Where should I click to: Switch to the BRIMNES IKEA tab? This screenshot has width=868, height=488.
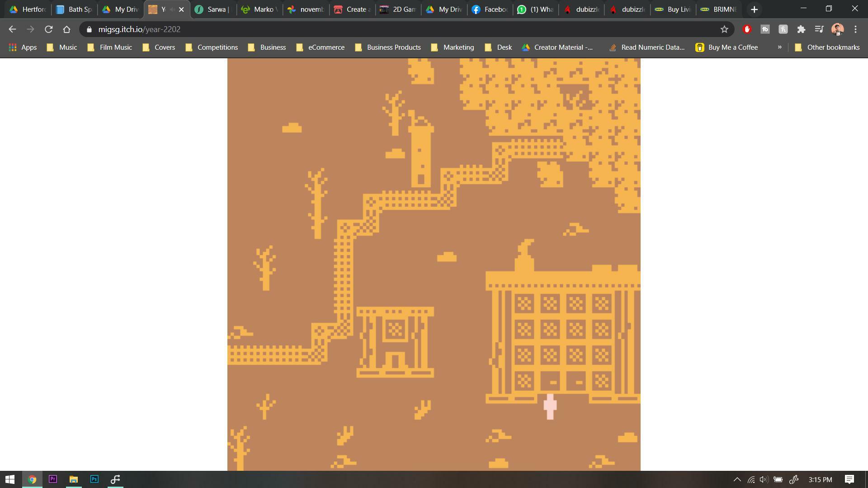pos(720,9)
